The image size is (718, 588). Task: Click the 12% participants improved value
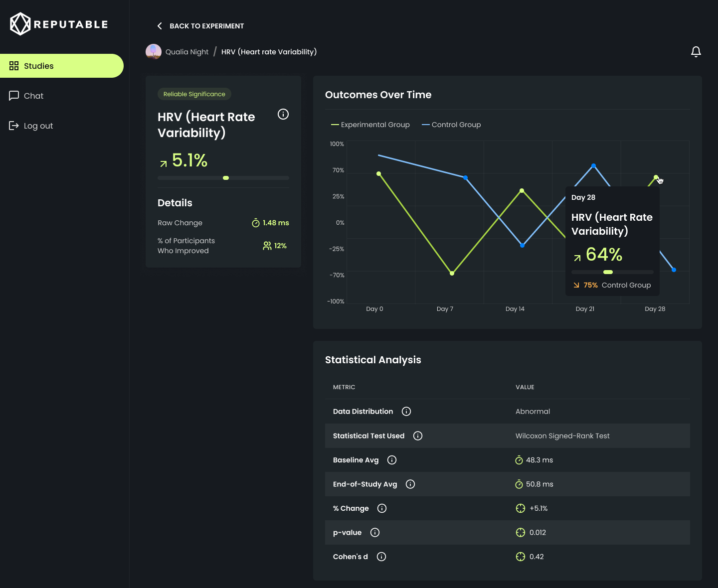280,246
